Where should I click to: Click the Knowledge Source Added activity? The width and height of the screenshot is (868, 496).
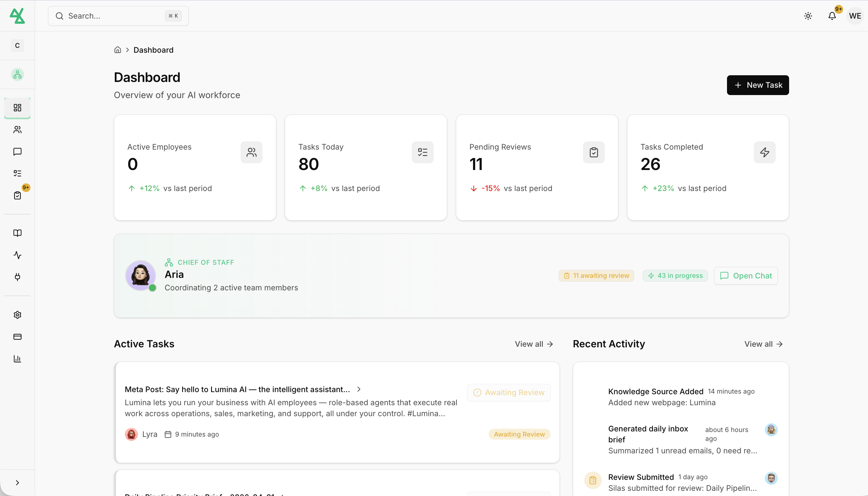[656, 391]
